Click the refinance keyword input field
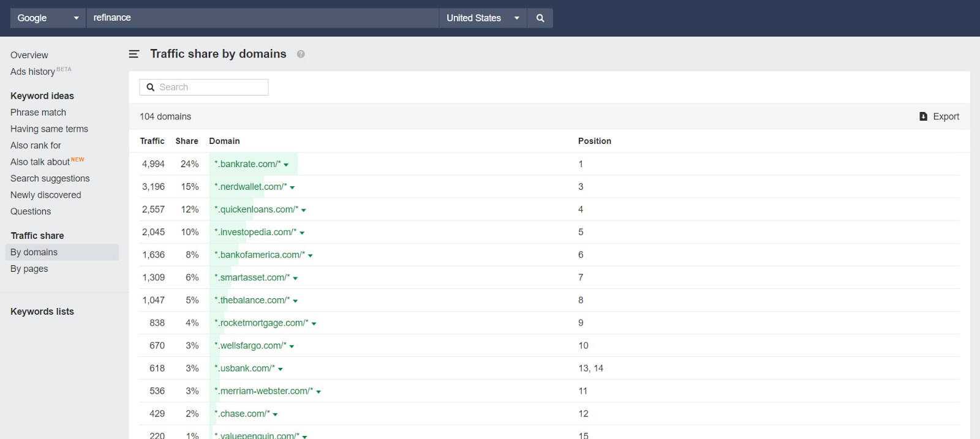This screenshot has height=439, width=980. tap(263, 18)
